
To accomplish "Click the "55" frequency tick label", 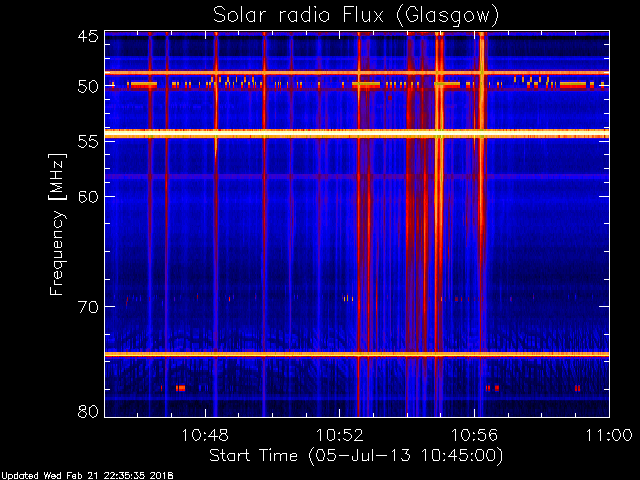I will tap(88, 142).
